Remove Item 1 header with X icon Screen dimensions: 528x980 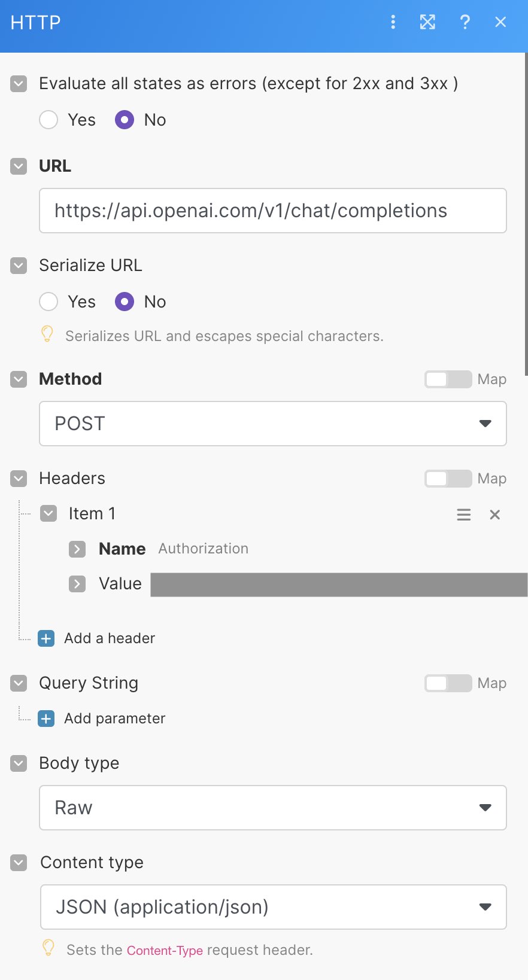(x=495, y=515)
